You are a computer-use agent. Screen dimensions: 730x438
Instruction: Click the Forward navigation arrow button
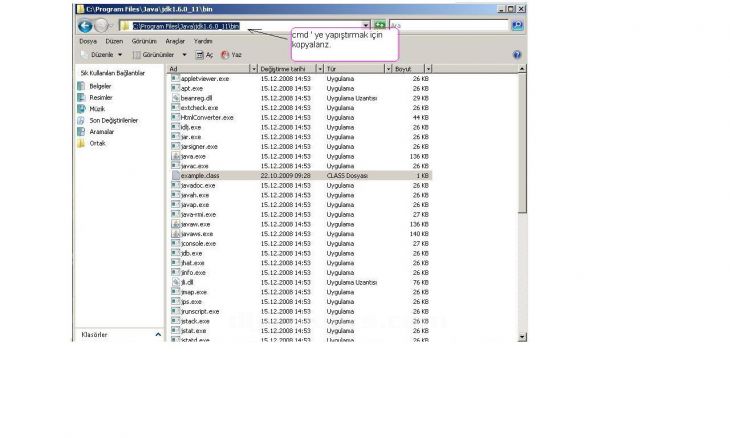(x=101, y=26)
